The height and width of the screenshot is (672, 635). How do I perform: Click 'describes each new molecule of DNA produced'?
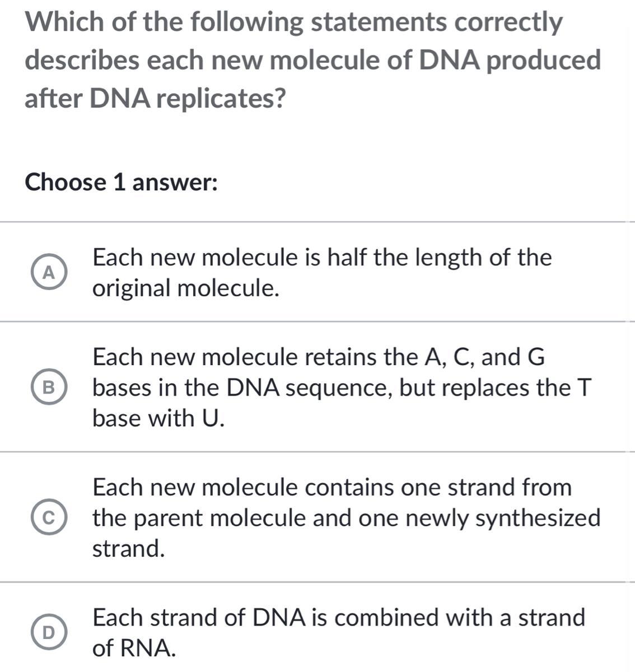coord(312,60)
